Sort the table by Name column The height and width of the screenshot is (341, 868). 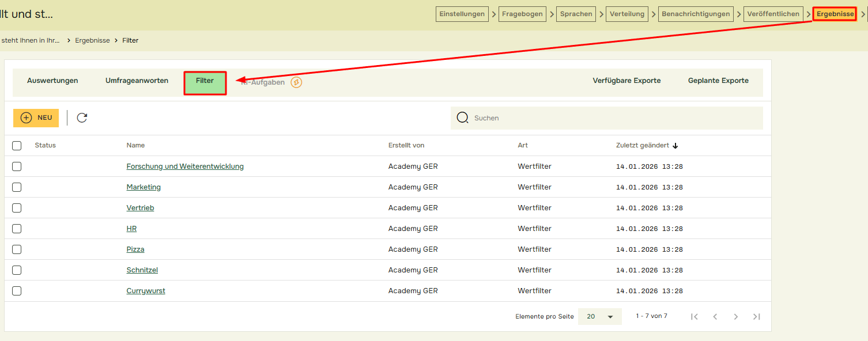point(135,145)
